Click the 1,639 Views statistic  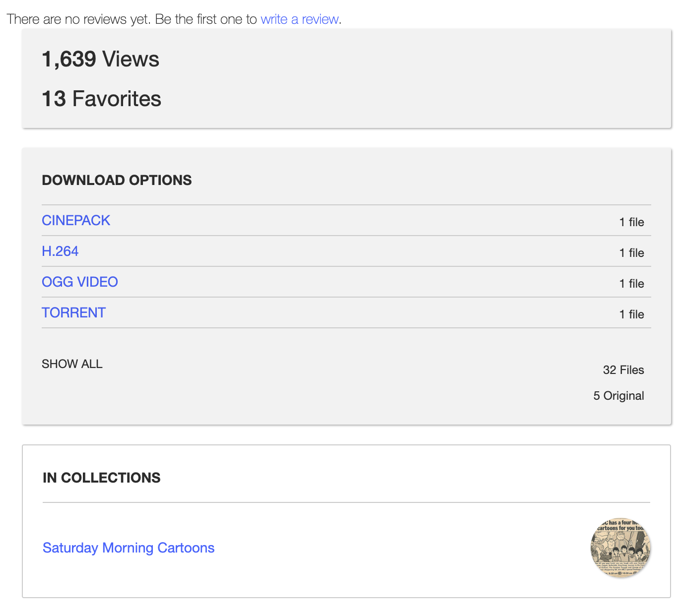(100, 60)
